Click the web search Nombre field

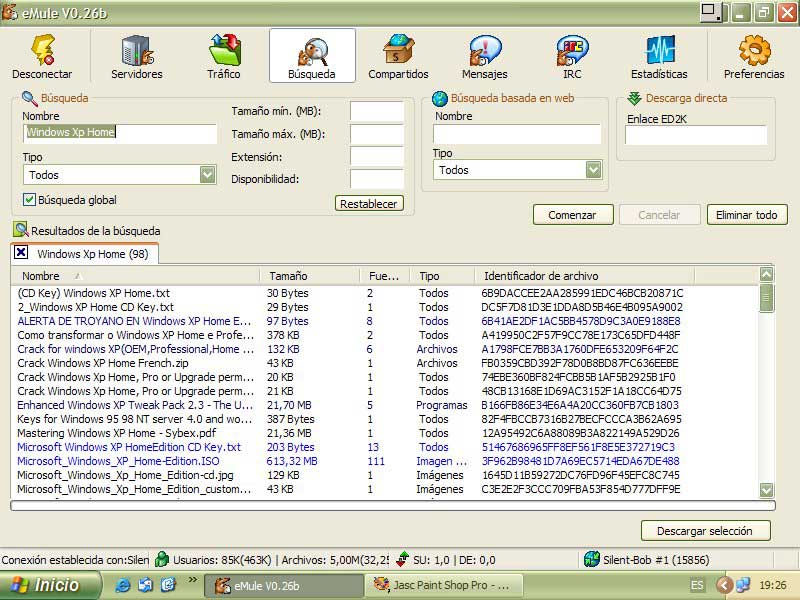tap(517, 134)
